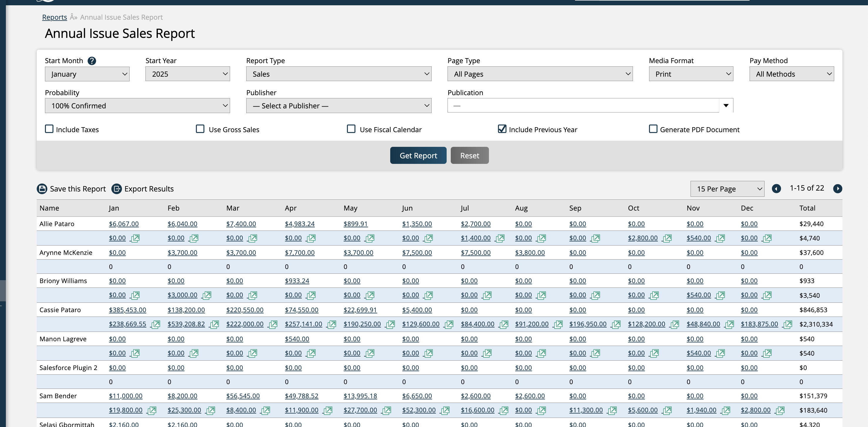Open popup icon beside Cassie Pataro $238,669.55

point(155,324)
